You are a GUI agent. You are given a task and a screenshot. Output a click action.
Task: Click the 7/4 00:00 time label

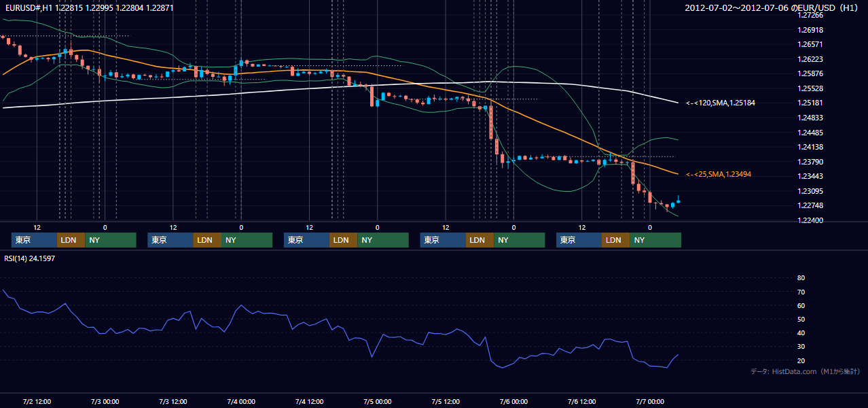click(x=241, y=401)
